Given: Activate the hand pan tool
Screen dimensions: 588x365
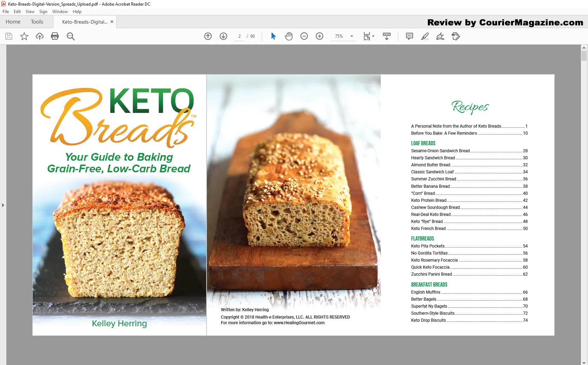Looking at the screenshot, I should (x=289, y=36).
